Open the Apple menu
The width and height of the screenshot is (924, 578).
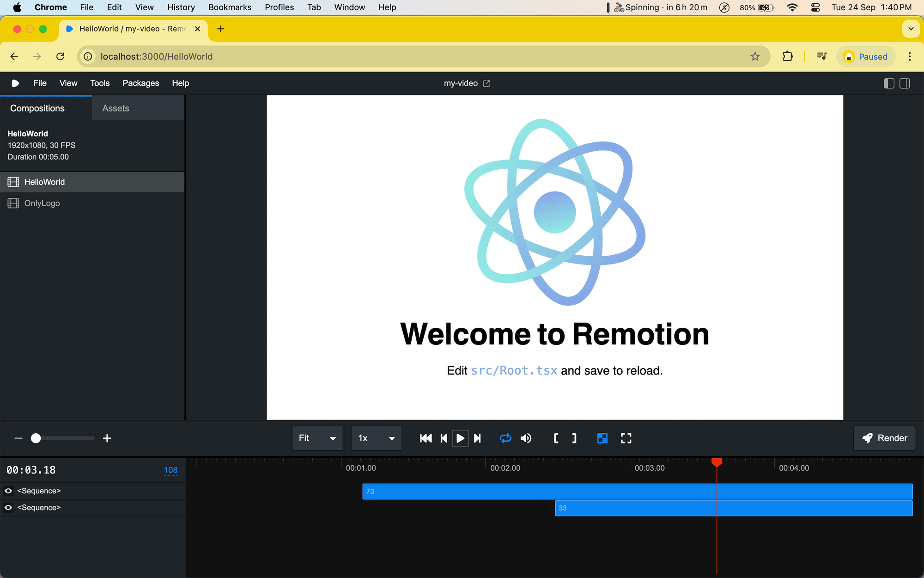pos(17,7)
